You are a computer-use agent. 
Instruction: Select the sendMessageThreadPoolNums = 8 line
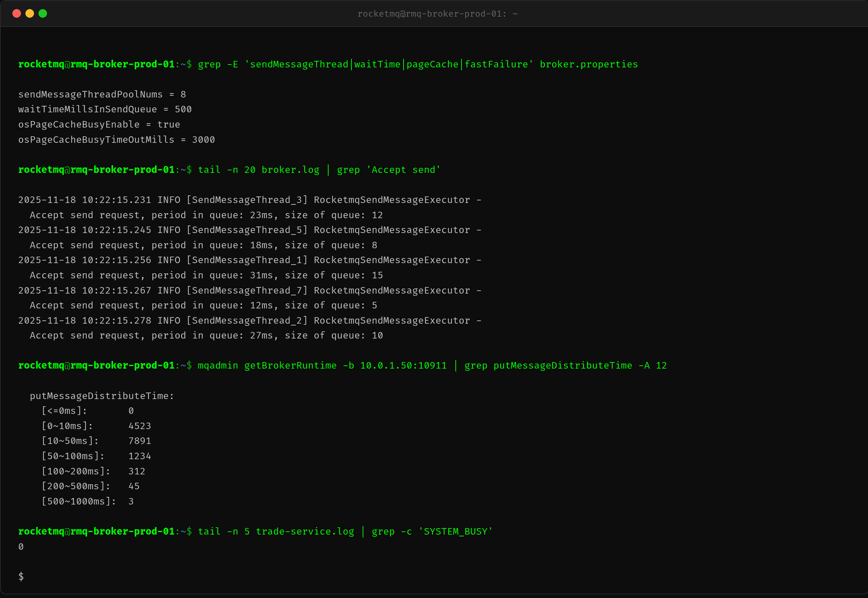(102, 95)
